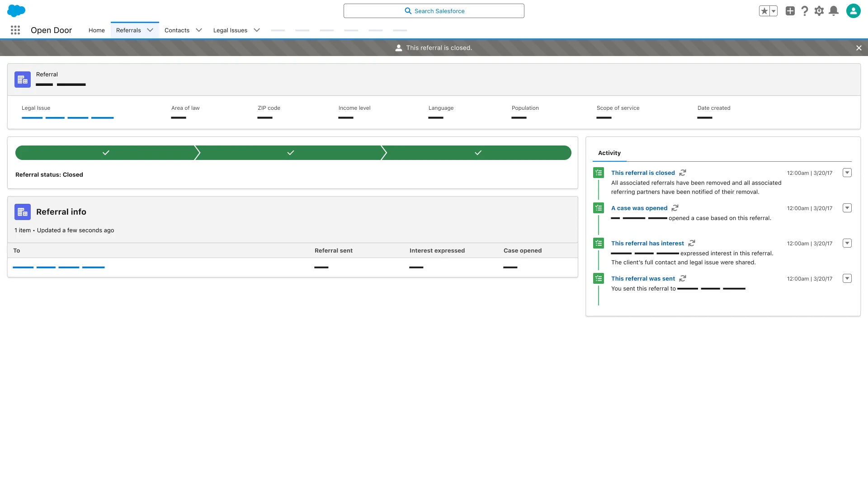Open the help question mark icon
Image resolution: width=868 pixels, height=488 pixels.
[805, 11]
